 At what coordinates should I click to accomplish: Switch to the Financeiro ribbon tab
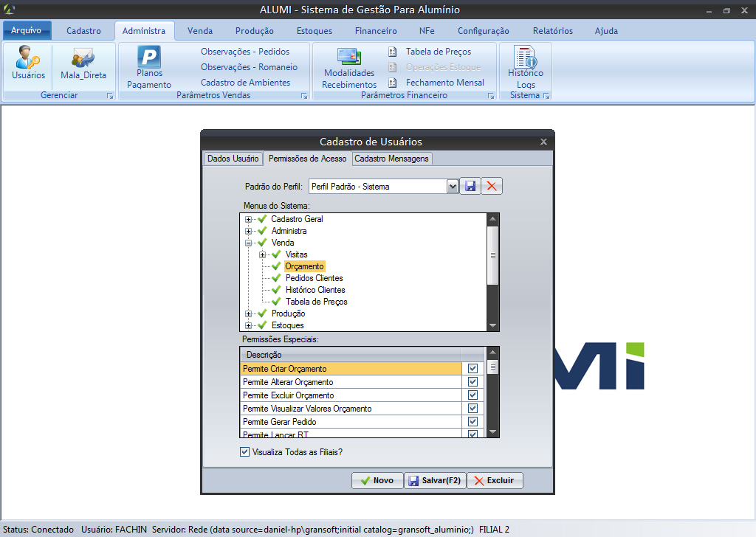coord(376,31)
